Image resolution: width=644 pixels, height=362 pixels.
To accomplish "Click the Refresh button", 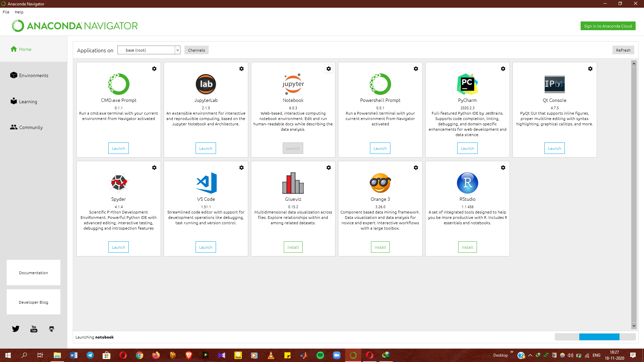I will point(623,50).
